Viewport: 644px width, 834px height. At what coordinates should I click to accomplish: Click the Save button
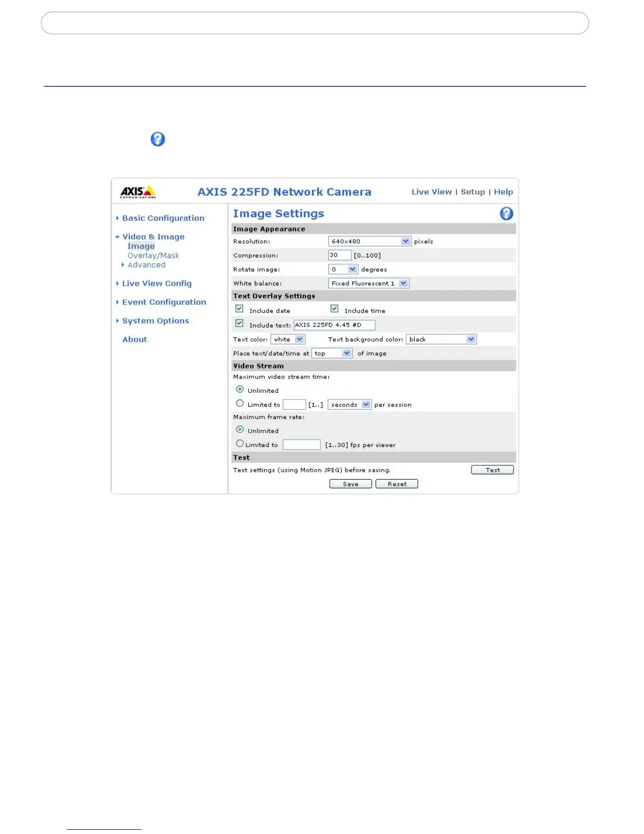(350, 484)
